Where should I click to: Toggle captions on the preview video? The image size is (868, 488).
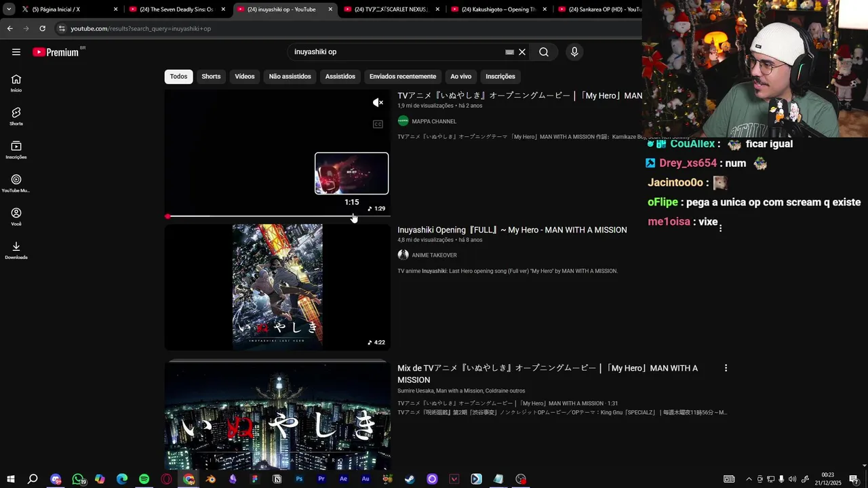click(x=378, y=124)
